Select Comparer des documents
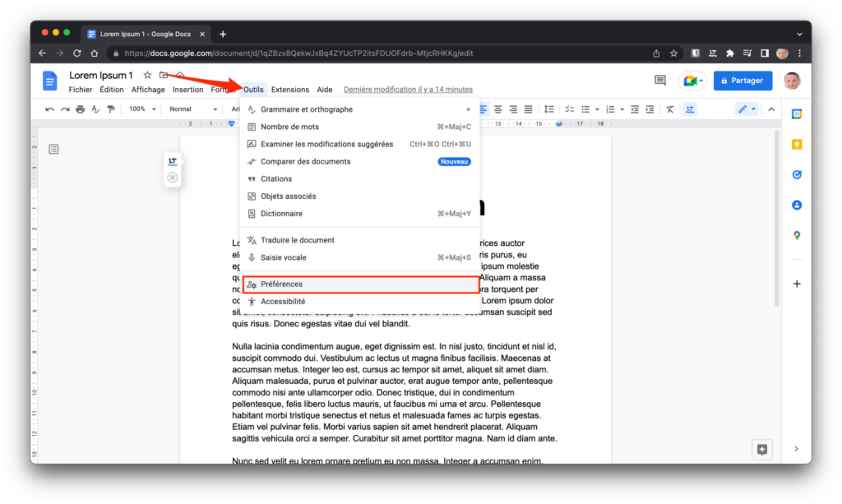842x504 pixels. 359,161
